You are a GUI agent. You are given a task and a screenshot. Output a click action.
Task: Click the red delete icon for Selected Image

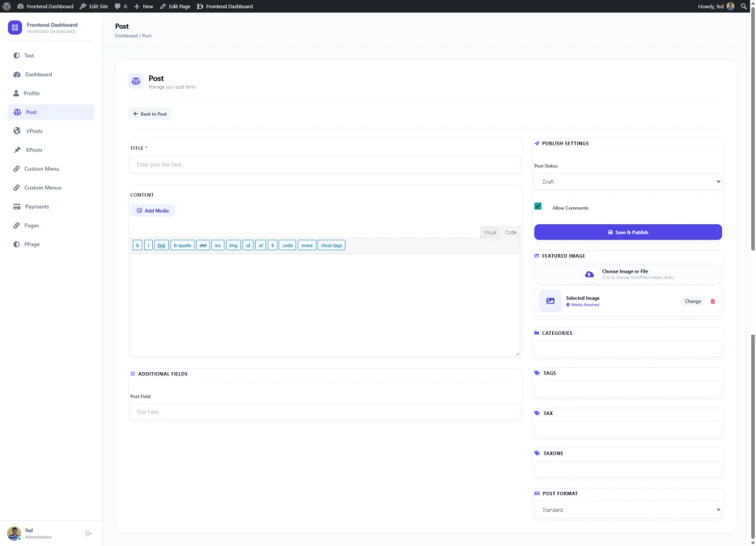712,301
